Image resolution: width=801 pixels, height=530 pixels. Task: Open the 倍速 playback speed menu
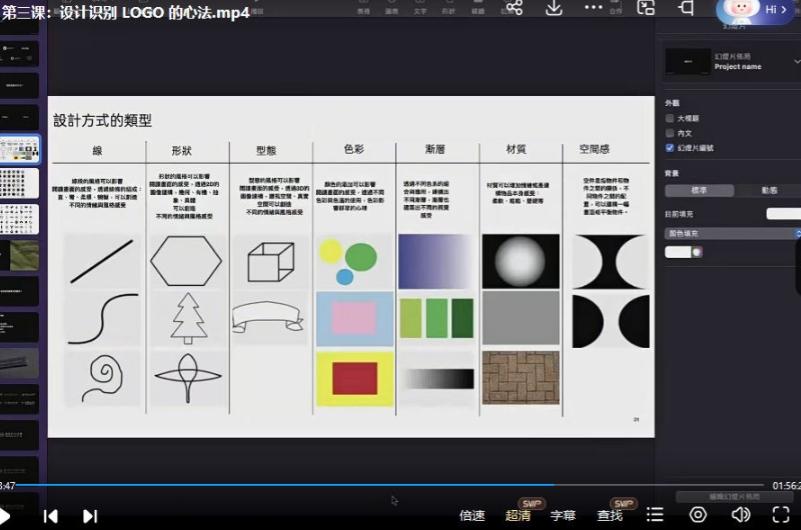(x=472, y=516)
